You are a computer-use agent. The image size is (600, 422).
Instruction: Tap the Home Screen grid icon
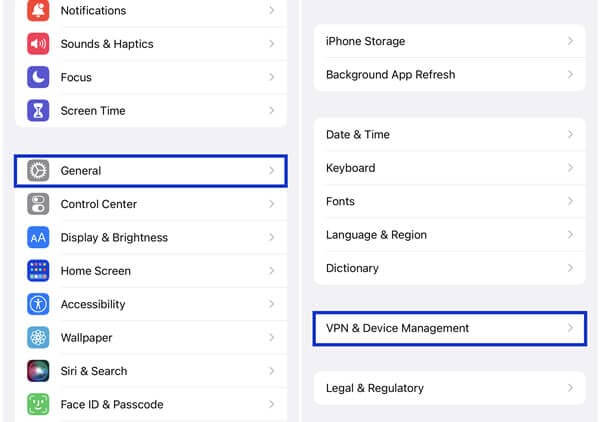(x=38, y=271)
